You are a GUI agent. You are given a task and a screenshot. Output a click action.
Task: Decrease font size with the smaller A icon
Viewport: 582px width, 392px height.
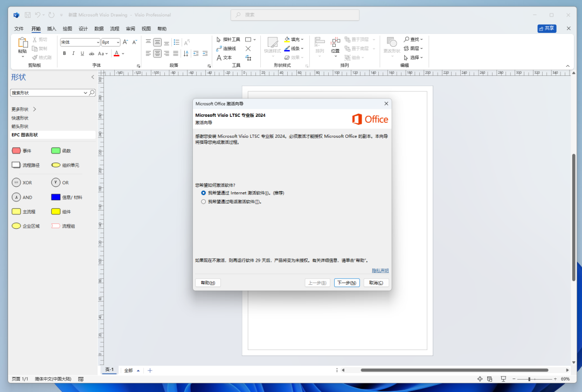click(x=134, y=42)
